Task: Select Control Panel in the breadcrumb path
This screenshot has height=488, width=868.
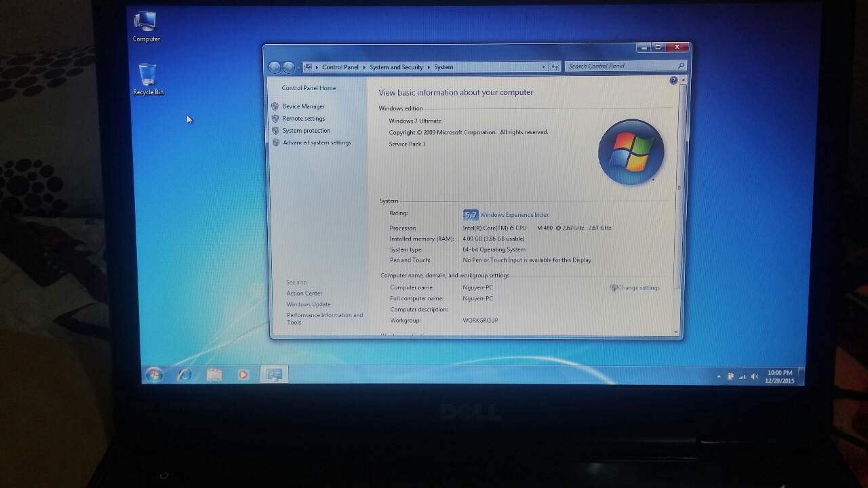Action: (x=340, y=67)
